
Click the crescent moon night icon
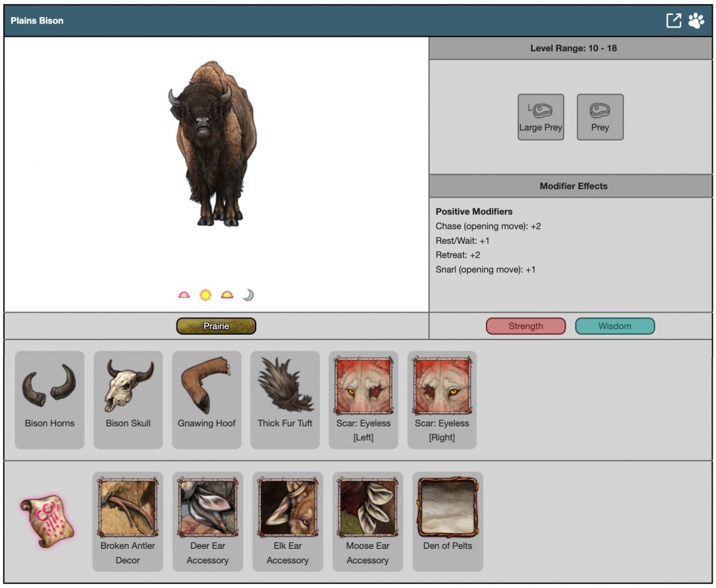point(248,295)
